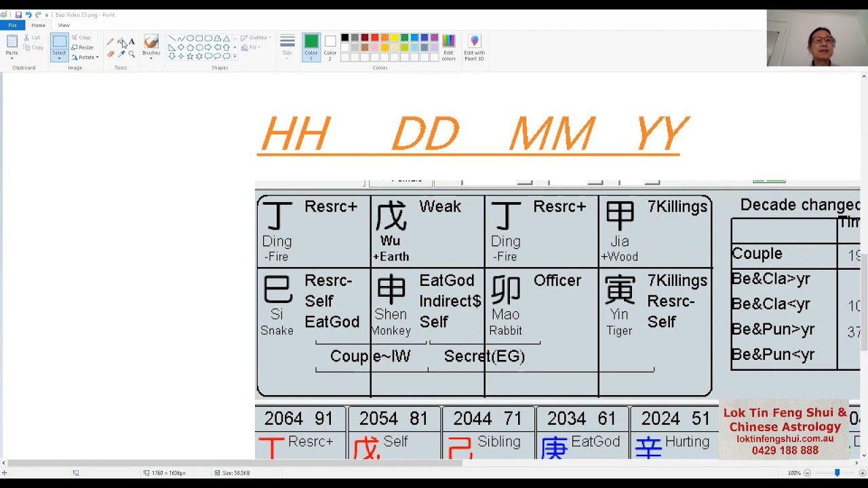868x488 pixels.
Task: Click the Brushes icon
Action: [x=151, y=41]
